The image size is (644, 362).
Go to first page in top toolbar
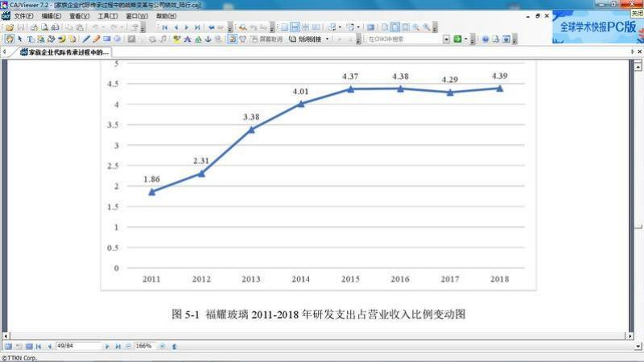(x=164, y=27)
